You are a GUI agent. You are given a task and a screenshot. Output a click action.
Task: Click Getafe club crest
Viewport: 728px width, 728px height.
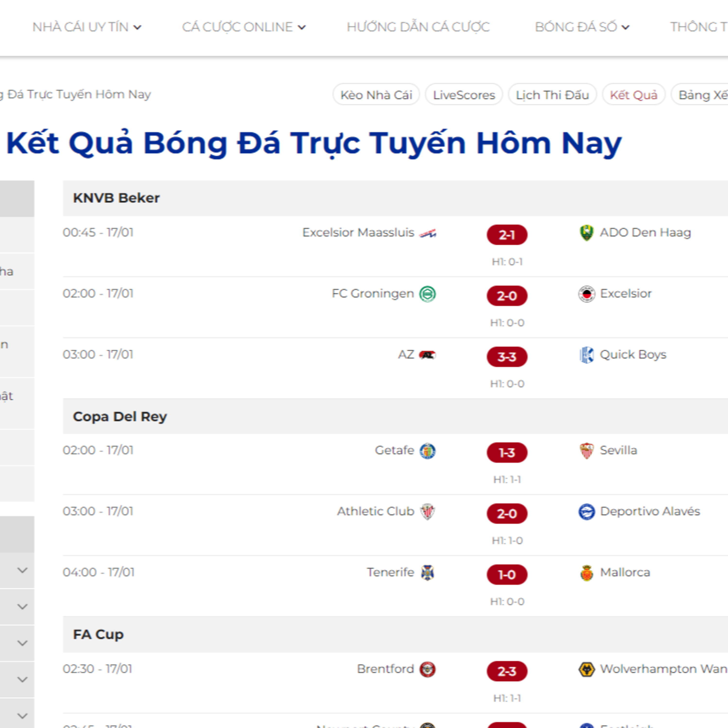tap(428, 451)
